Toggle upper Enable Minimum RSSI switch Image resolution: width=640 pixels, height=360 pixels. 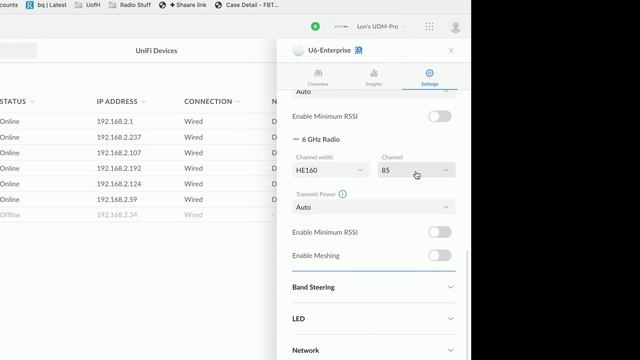point(440,116)
